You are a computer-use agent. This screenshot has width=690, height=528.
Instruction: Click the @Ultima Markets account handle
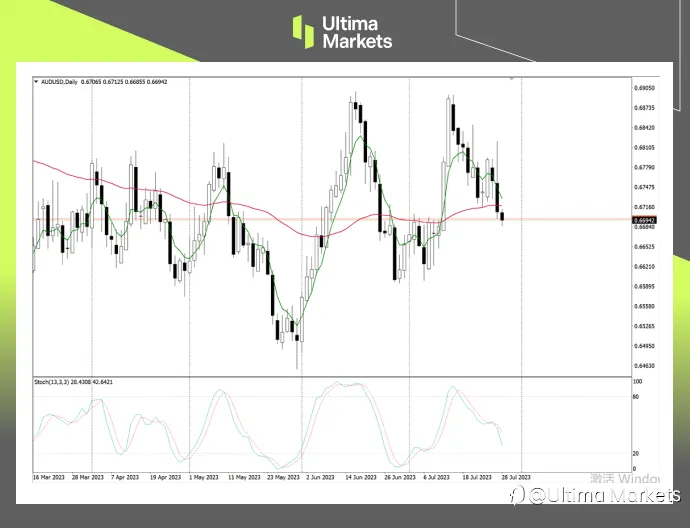tap(604, 495)
